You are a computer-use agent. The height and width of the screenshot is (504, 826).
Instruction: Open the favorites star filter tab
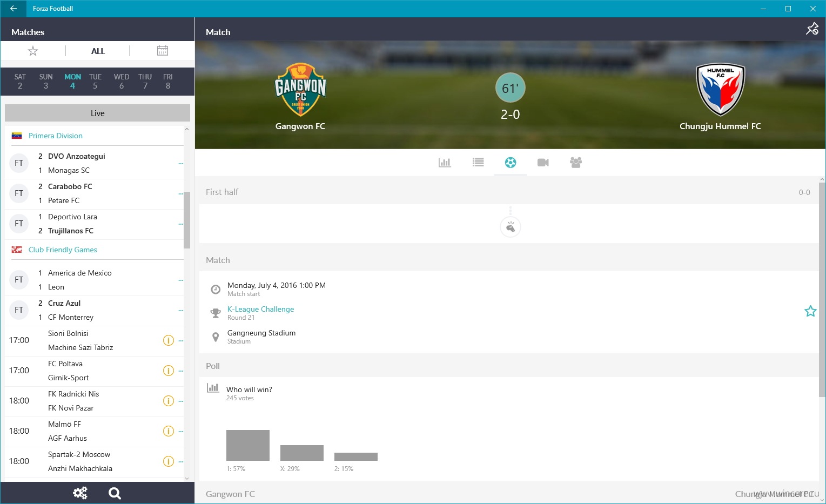[33, 51]
